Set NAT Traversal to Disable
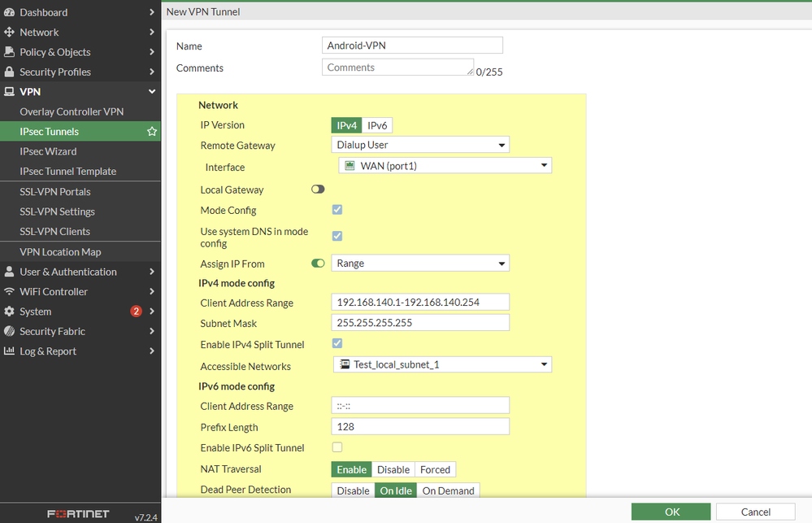The image size is (812, 523). pyautogui.click(x=393, y=469)
